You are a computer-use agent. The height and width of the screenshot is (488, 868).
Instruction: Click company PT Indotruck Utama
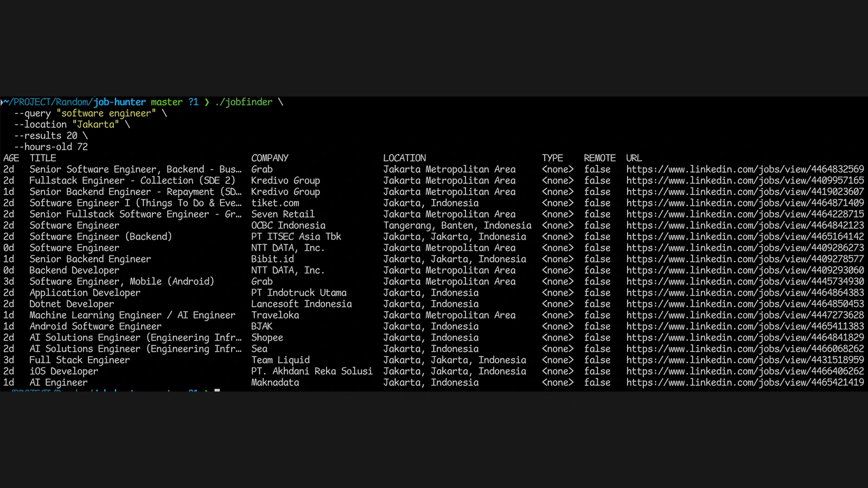point(298,292)
